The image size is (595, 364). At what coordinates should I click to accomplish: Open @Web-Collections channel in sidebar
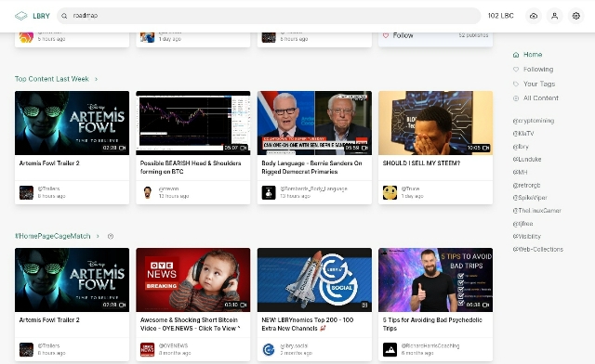point(538,249)
